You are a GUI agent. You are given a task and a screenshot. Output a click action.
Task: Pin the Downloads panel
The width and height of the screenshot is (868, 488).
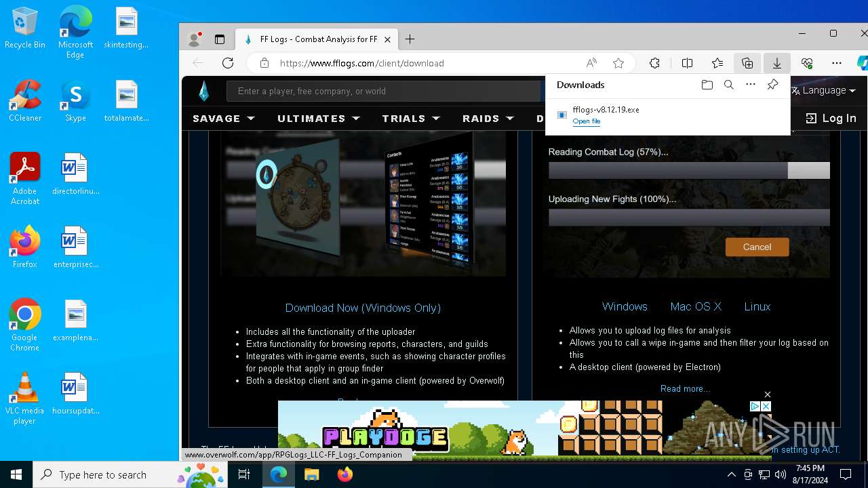772,85
